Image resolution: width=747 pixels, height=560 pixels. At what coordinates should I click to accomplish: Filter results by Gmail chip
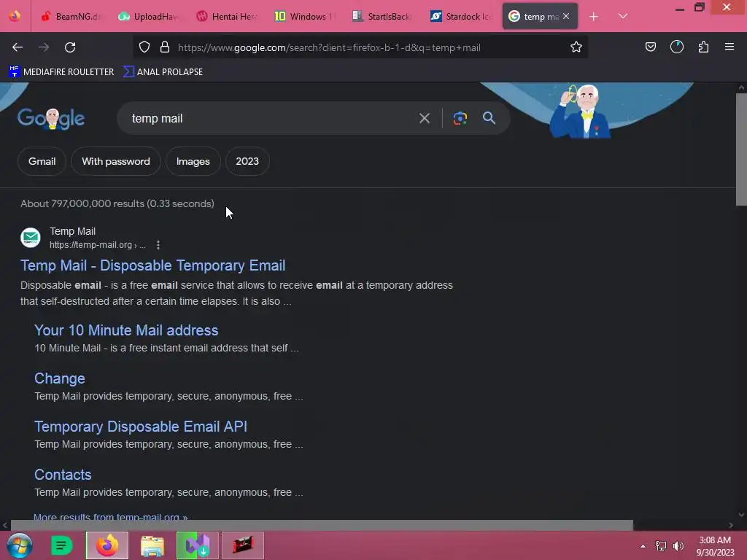[x=42, y=161]
